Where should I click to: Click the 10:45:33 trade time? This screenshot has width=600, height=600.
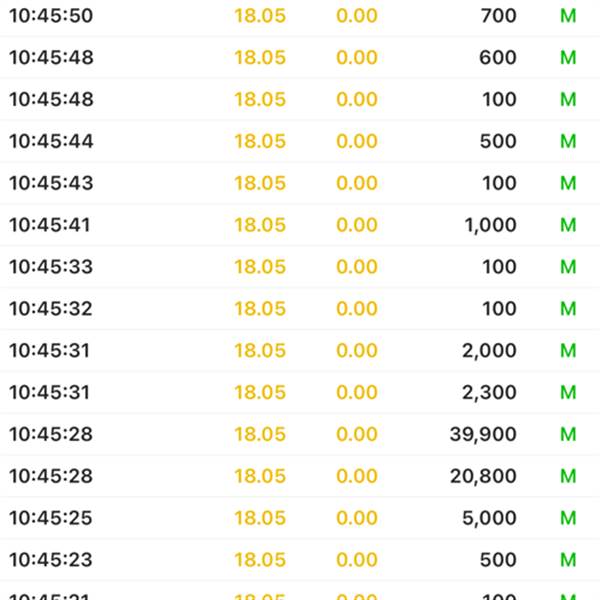coord(51,267)
